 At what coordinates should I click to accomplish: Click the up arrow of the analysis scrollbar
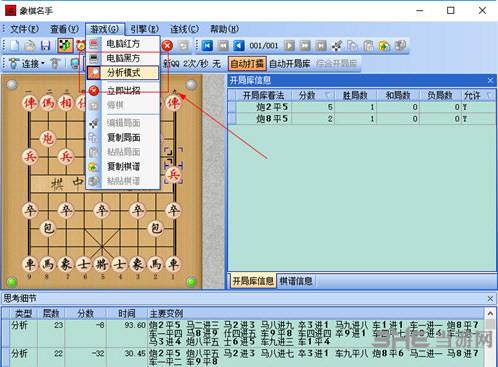490,314
